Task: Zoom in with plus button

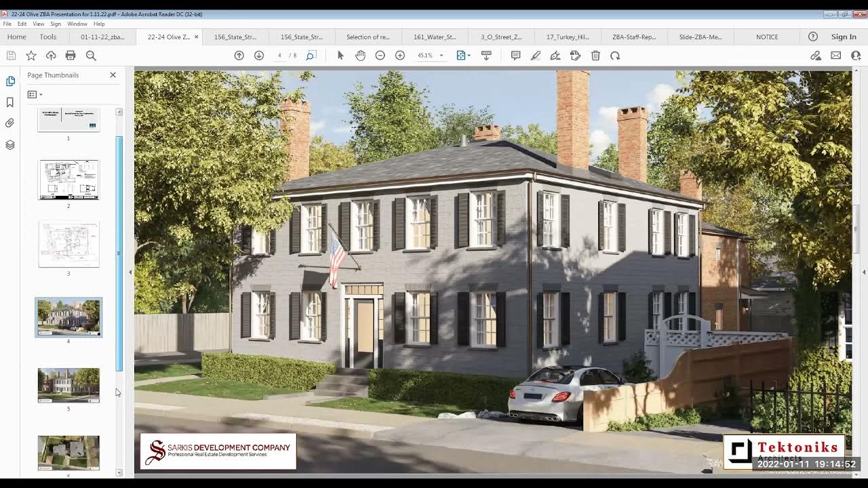Action: click(400, 56)
